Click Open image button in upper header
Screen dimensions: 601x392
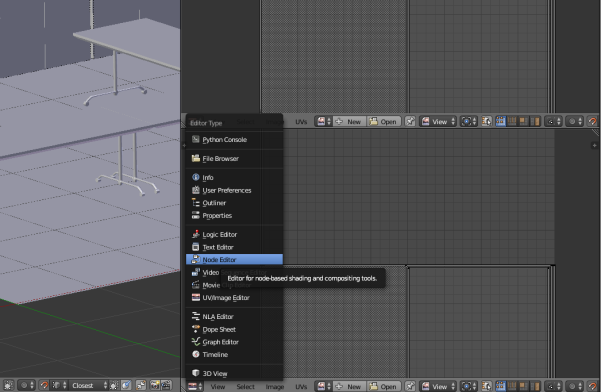coord(383,121)
